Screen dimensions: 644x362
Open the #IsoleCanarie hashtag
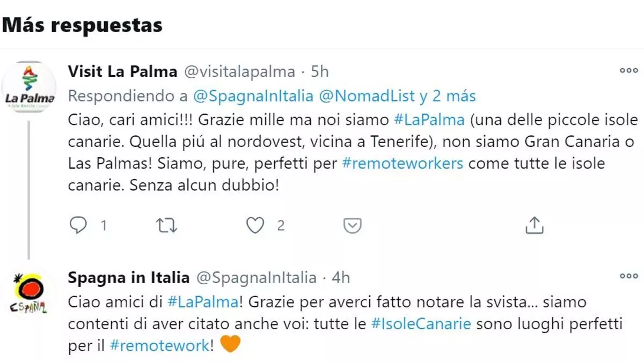tap(421, 324)
